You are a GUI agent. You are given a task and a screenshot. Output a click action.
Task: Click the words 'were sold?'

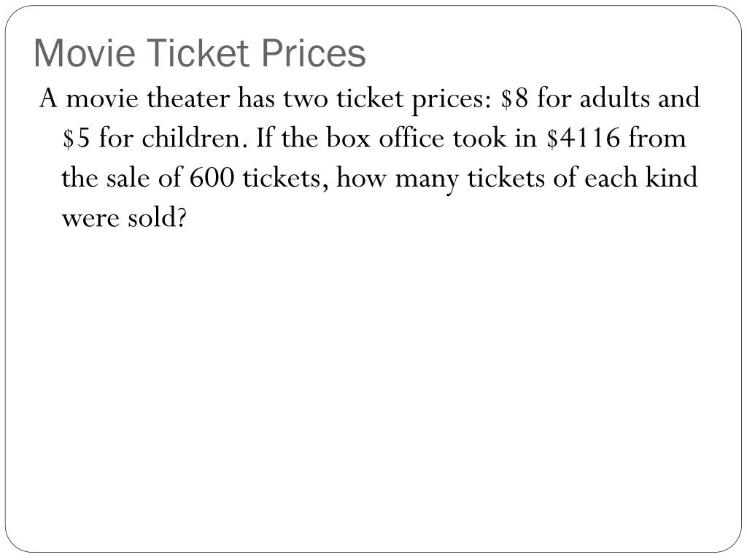click(124, 219)
